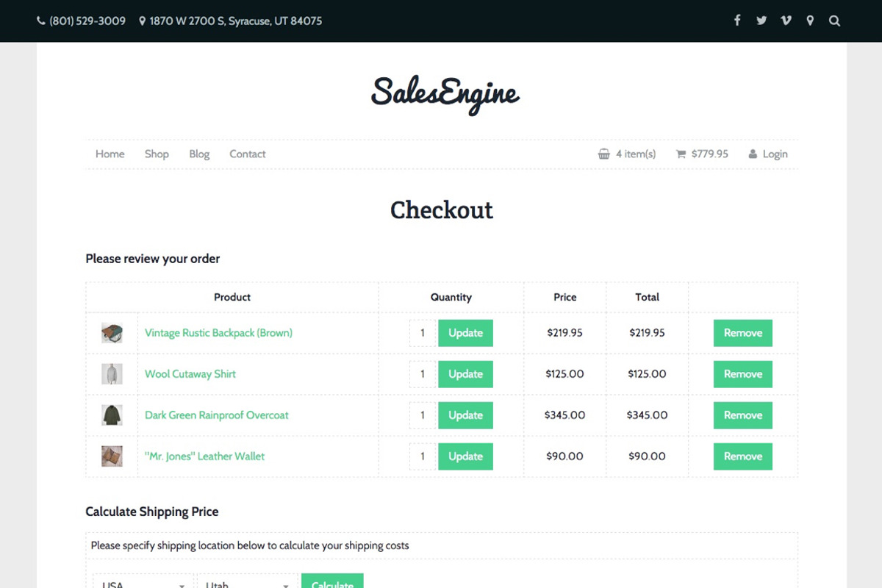Open "Mr. Jones" Leather Wallet product link

tap(204, 456)
